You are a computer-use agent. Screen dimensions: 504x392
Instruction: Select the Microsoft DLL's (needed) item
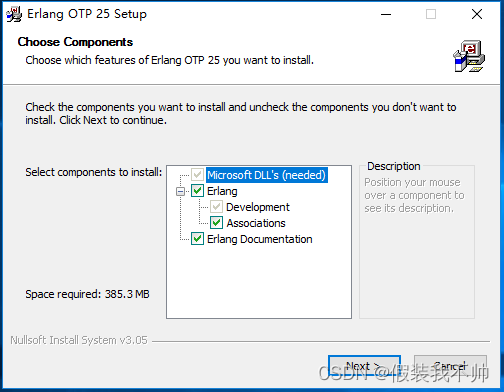[x=266, y=175]
